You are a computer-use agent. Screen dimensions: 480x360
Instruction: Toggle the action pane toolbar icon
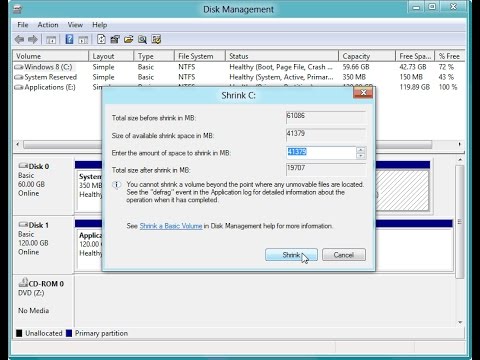click(x=83, y=40)
